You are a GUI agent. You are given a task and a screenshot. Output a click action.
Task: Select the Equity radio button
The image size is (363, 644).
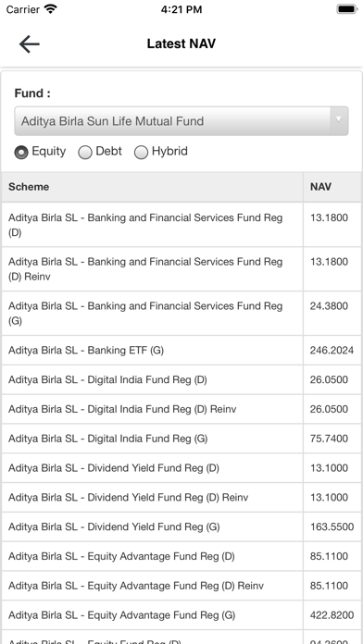pyautogui.click(x=21, y=153)
